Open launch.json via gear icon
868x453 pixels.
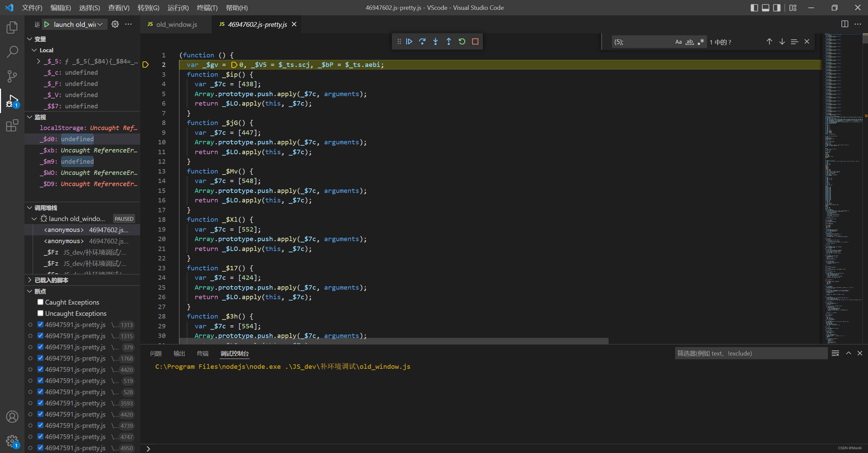(115, 24)
